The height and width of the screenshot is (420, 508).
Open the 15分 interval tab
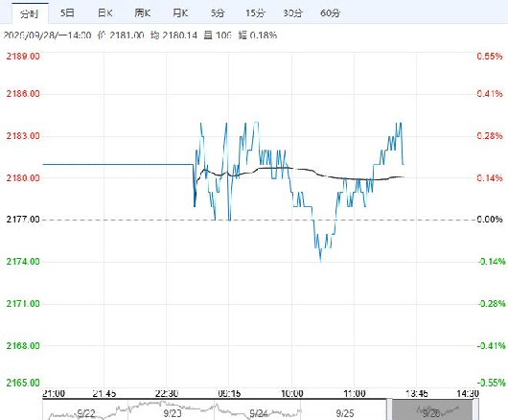coord(255,13)
